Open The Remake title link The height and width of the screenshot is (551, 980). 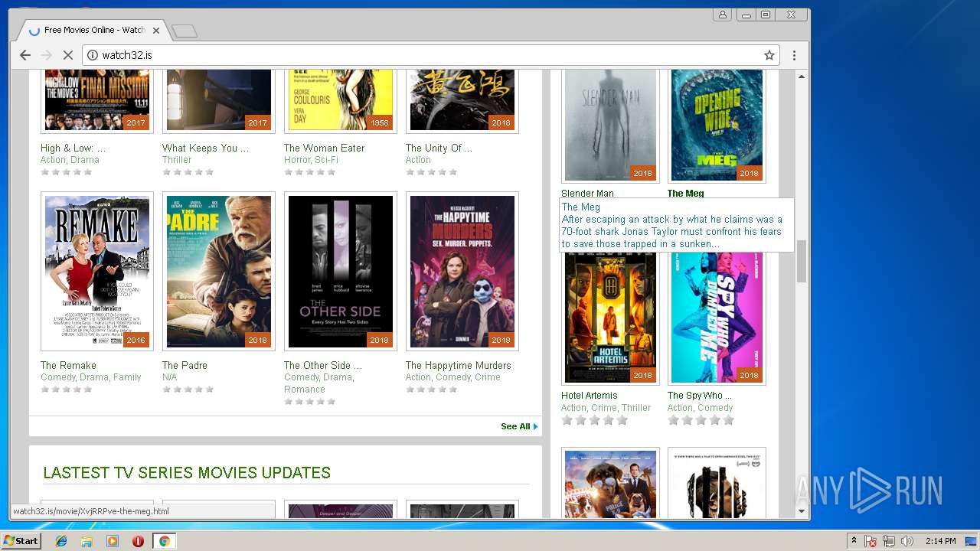pos(68,365)
